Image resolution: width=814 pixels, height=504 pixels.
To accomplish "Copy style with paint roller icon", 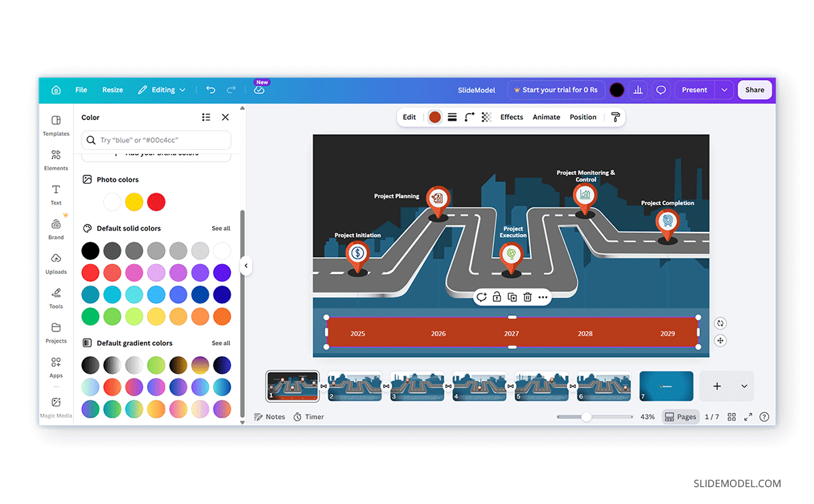I will click(x=615, y=117).
